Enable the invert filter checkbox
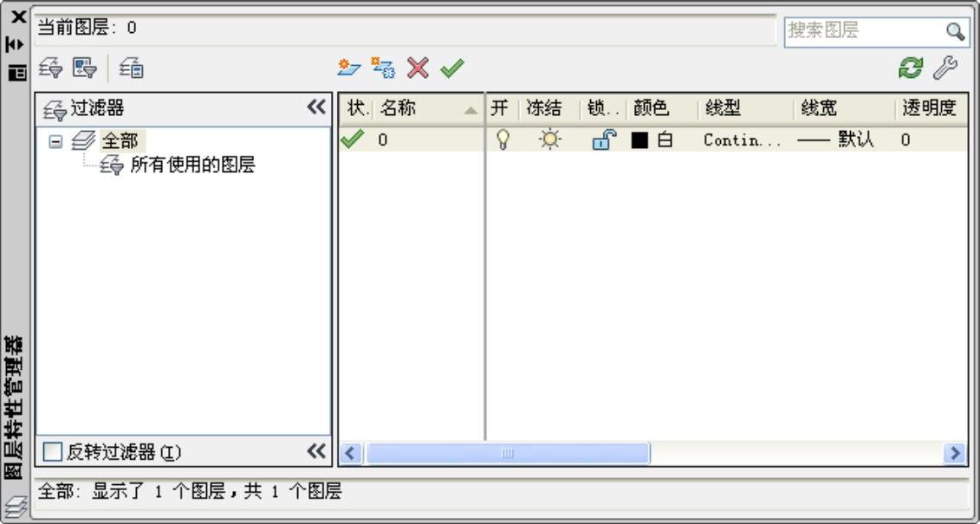 pos(53,451)
